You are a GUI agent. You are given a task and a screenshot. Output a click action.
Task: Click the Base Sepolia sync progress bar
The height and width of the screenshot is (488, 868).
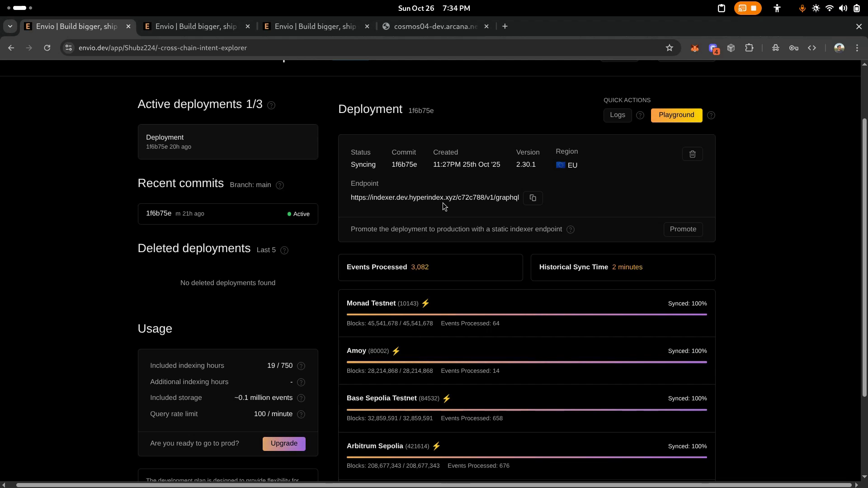click(527, 410)
